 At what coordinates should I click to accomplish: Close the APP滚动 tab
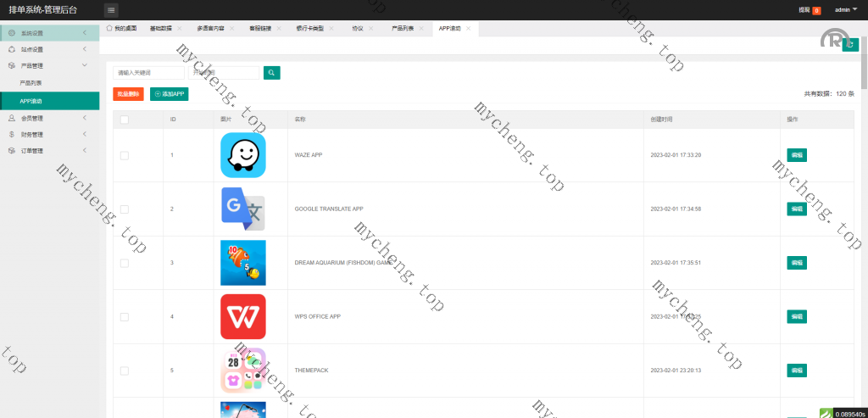[x=469, y=29]
